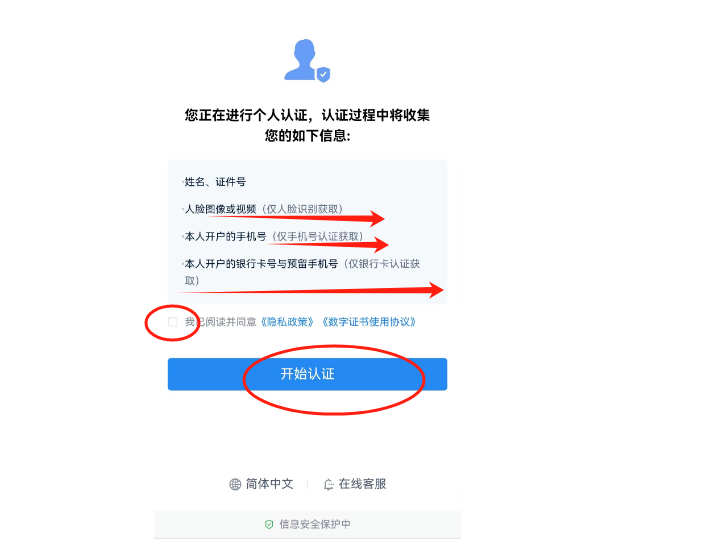706x540 pixels.
Task: Click the 我已阅读并同意 label text
Action: tap(221, 322)
